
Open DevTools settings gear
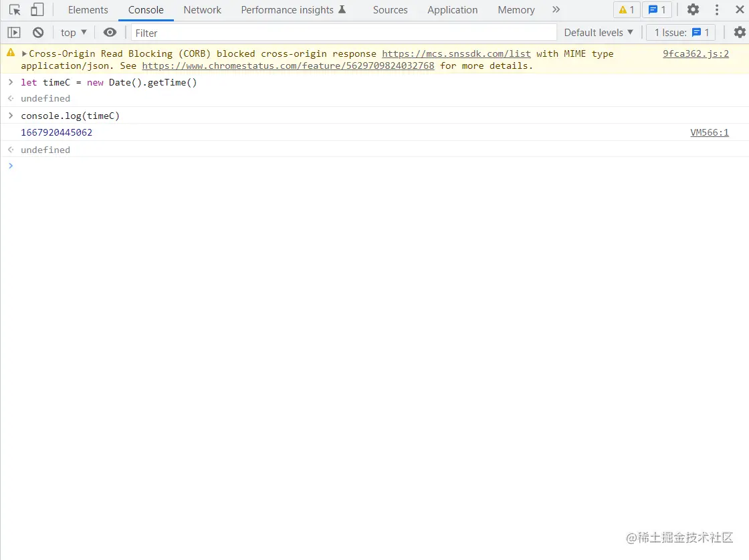pyautogui.click(x=693, y=9)
